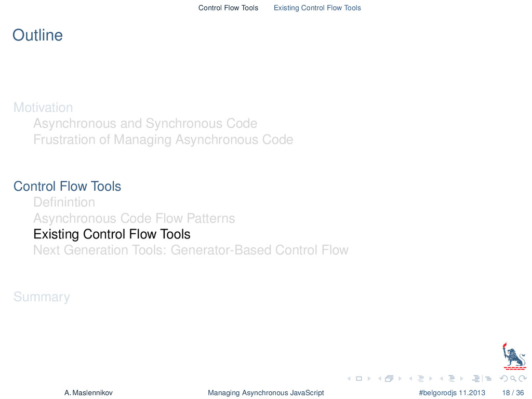Image resolution: width=532 pixels, height=399 pixels.
Task: Go to next frame using arrow after stacked frames
Action: (400, 378)
